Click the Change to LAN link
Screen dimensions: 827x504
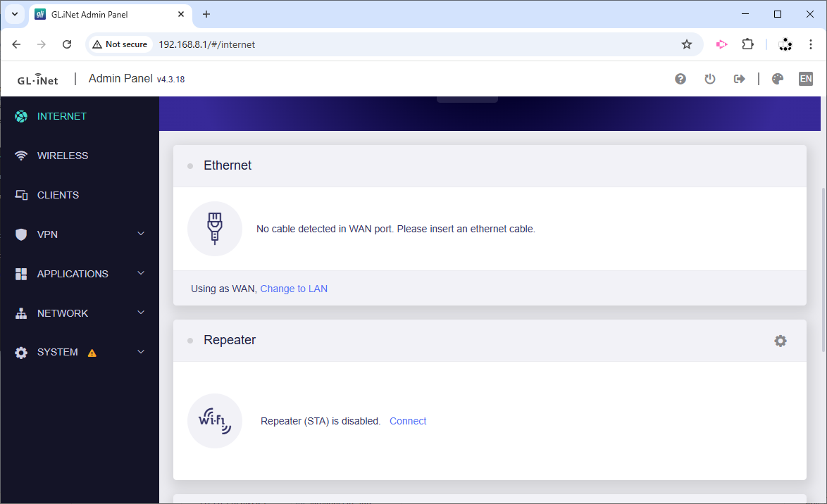coord(294,289)
